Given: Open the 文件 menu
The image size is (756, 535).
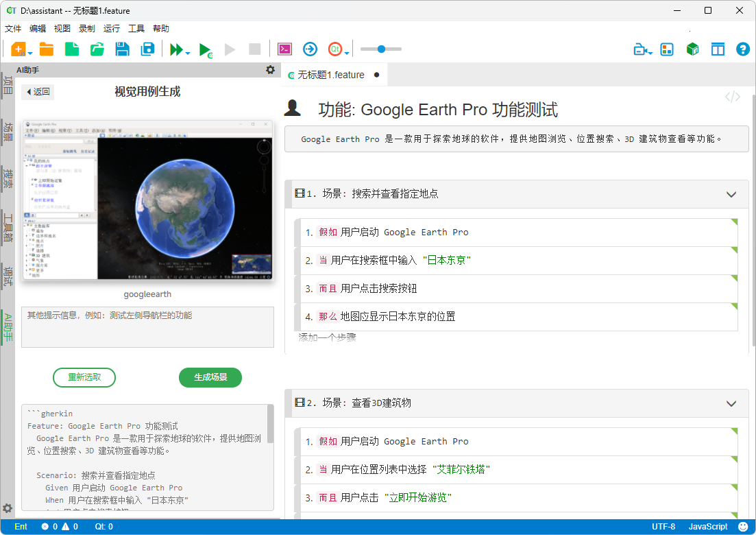Looking at the screenshot, I should pos(13,28).
